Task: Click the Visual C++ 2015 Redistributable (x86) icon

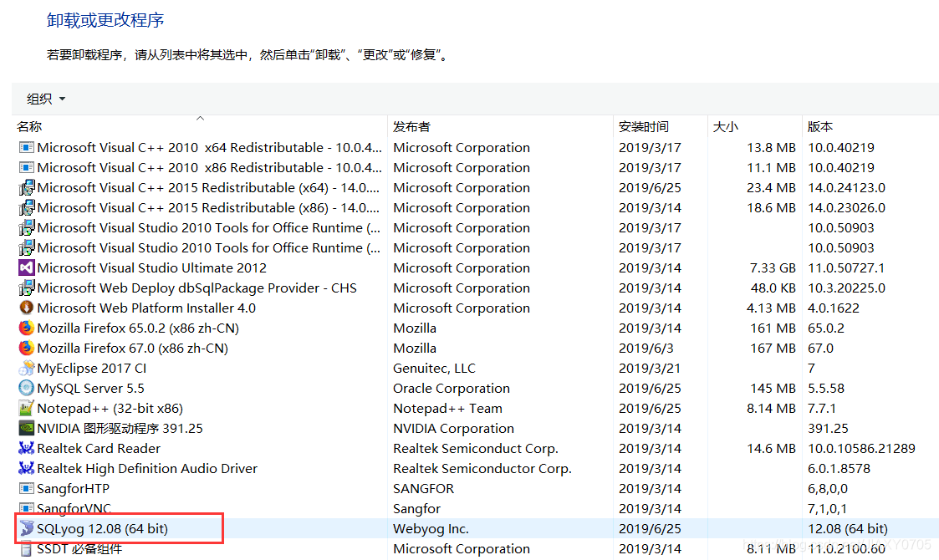Action: (27, 208)
